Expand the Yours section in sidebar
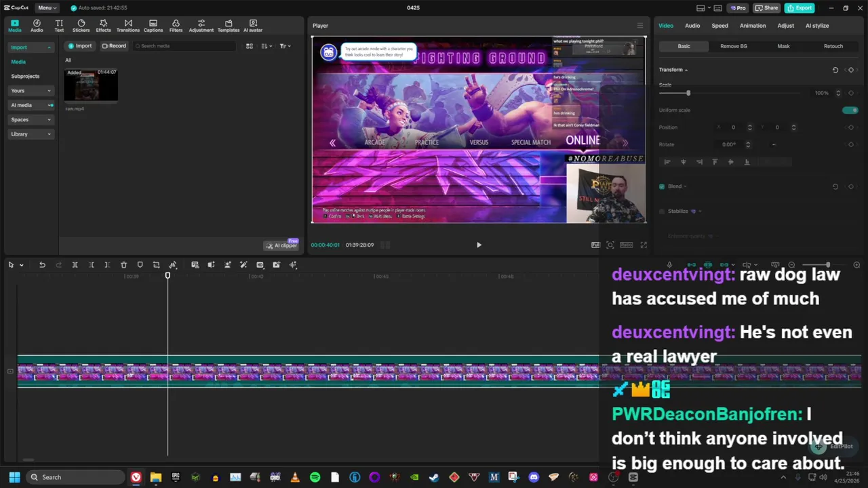The image size is (868, 488). point(31,91)
